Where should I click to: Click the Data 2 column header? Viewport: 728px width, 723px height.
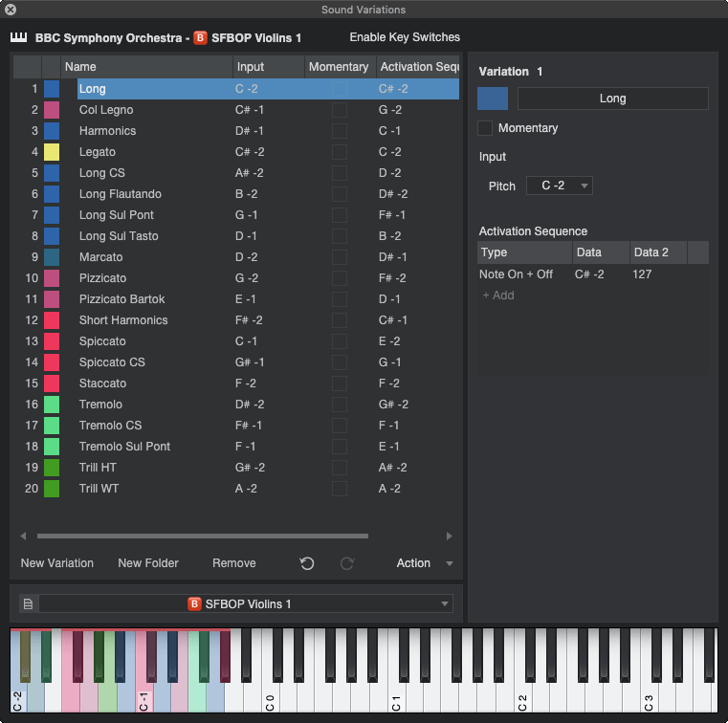[658, 252]
